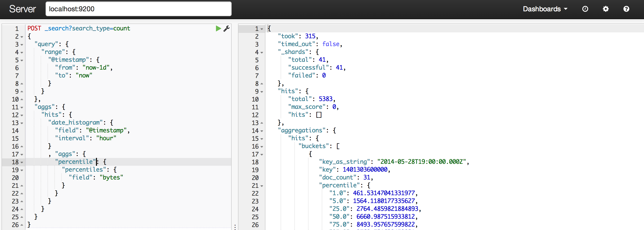Viewport: 644px width, 230px height.
Task: Run the request with the green play icon
Action: pos(218,28)
